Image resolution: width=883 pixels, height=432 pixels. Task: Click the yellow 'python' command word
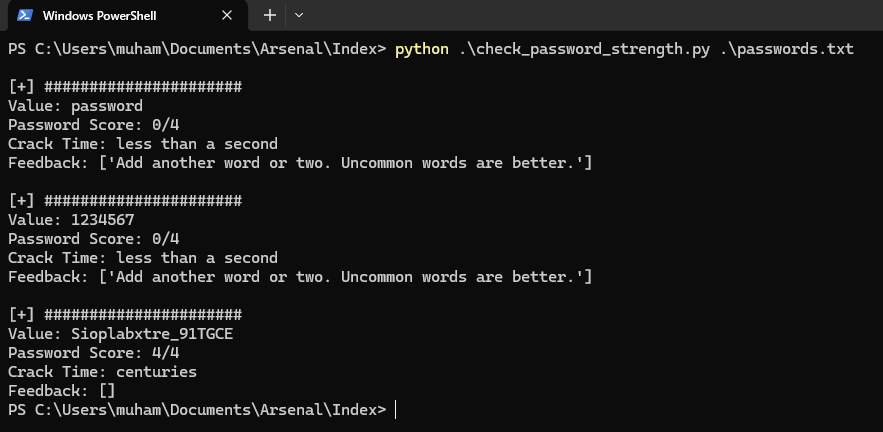click(422, 48)
